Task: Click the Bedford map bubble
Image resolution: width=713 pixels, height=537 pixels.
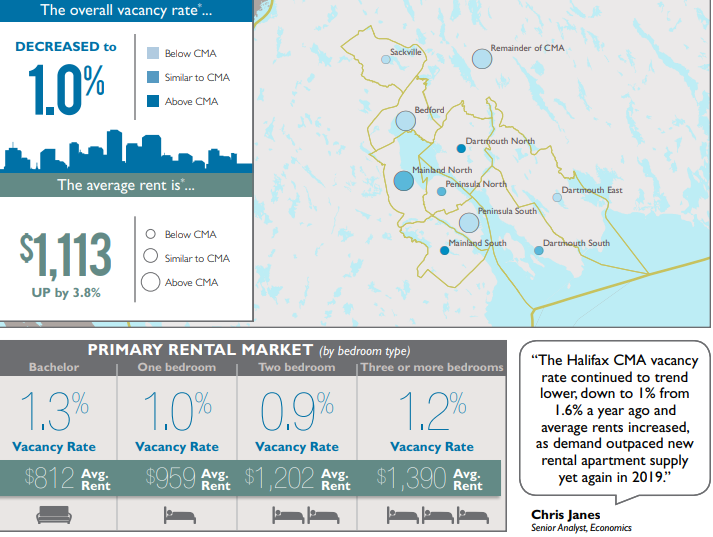Action: click(405, 121)
